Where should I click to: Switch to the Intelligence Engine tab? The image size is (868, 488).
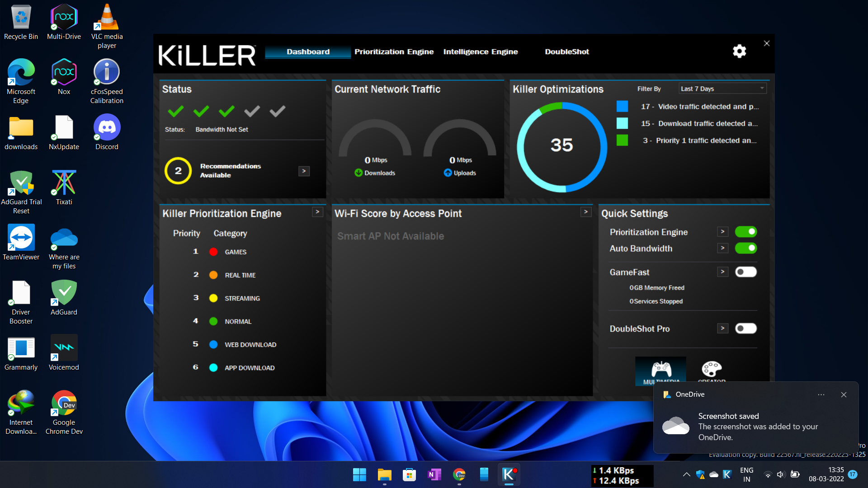pyautogui.click(x=480, y=52)
